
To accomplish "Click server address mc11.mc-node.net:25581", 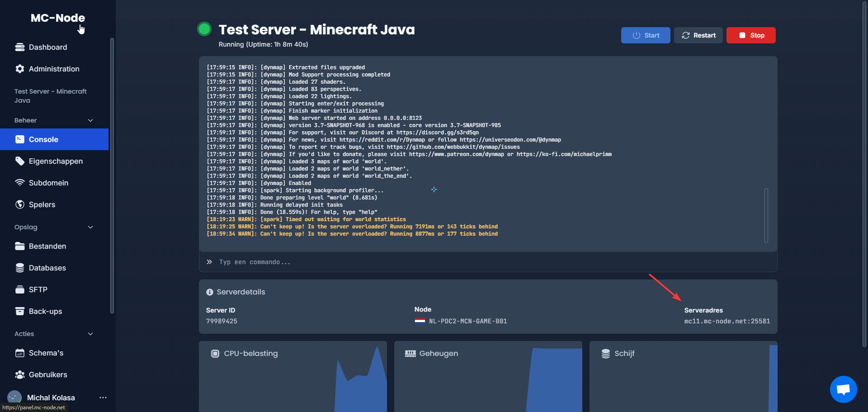I will (x=727, y=321).
